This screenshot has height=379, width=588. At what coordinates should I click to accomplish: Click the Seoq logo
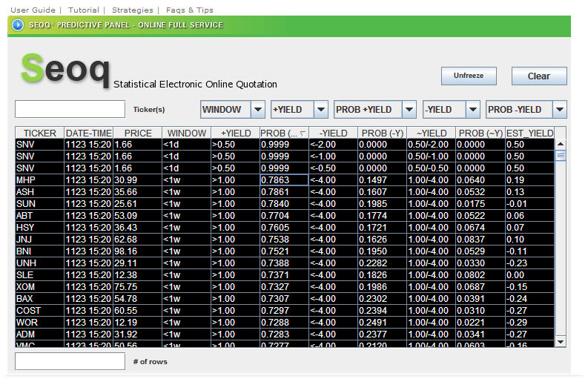65,70
